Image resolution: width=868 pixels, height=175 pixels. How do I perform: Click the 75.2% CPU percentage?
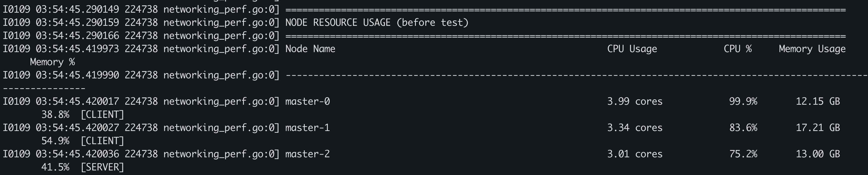[743, 154]
